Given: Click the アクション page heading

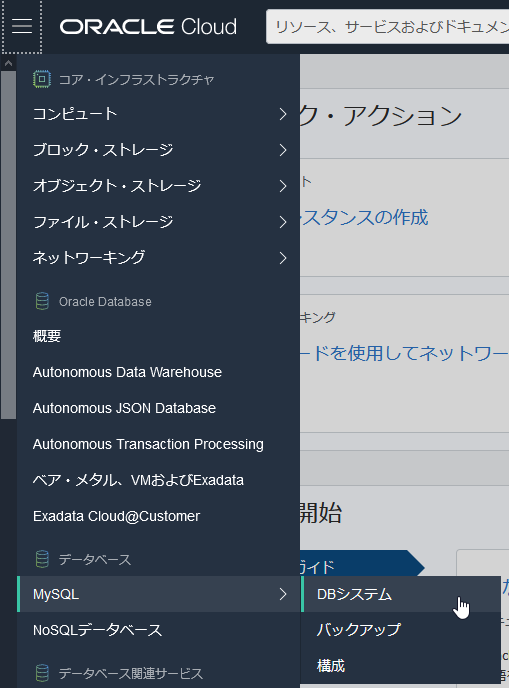Looking at the screenshot, I should 381,116.
